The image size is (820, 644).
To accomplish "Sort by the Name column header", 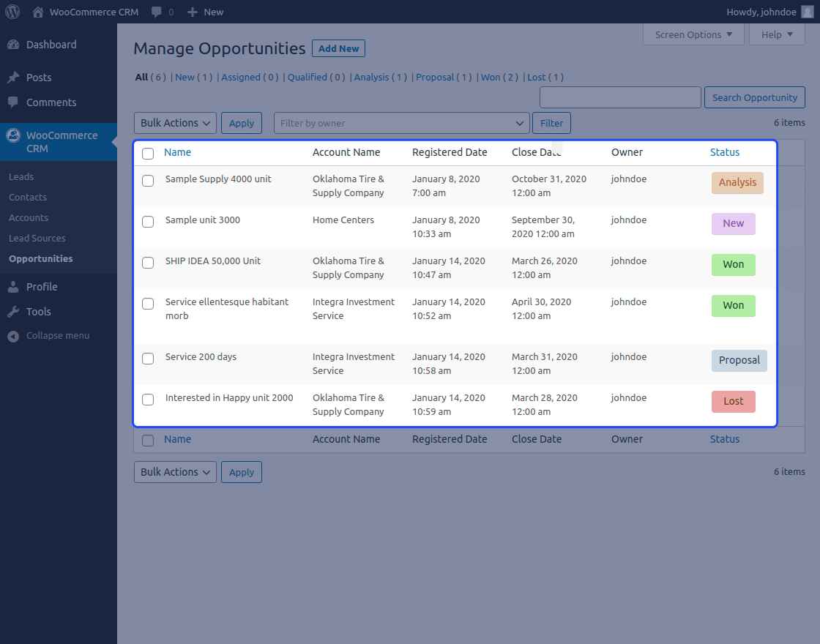I will click(177, 153).
